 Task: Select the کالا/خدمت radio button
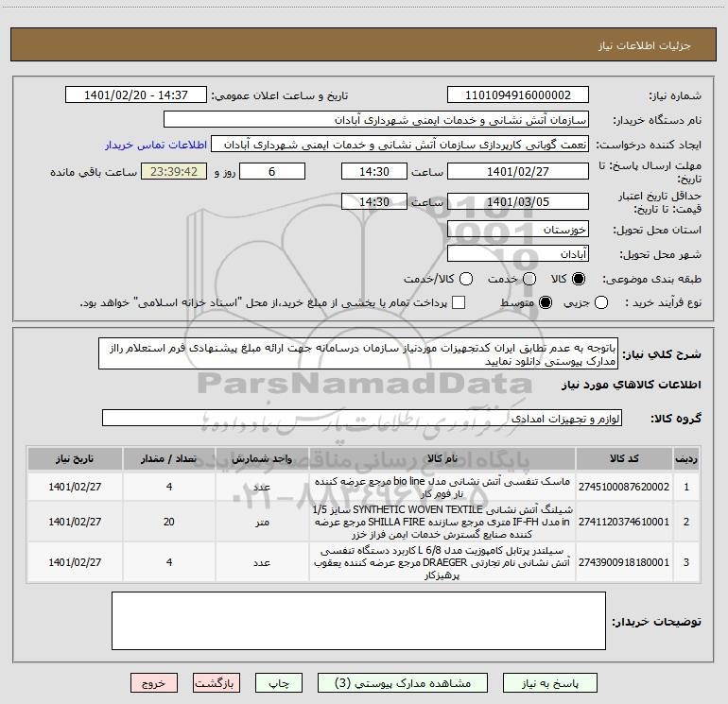pos(466,279)
